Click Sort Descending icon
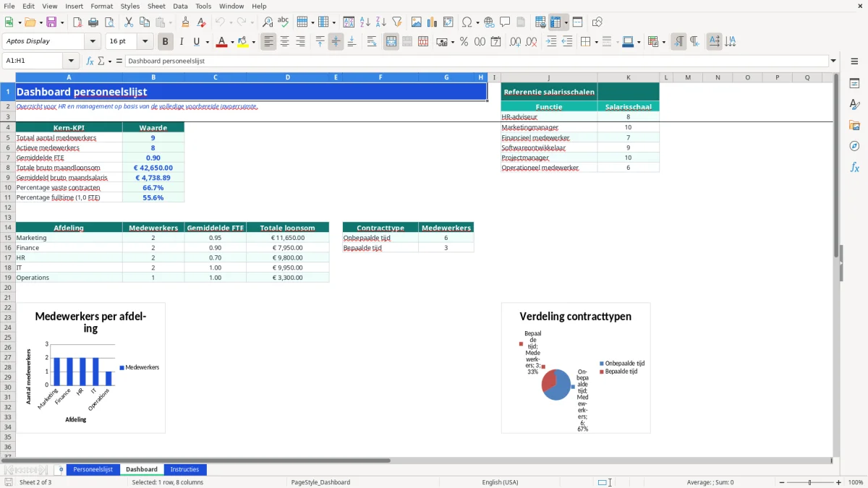Viewport: 868px width, 488px height. tap(380, 22)
